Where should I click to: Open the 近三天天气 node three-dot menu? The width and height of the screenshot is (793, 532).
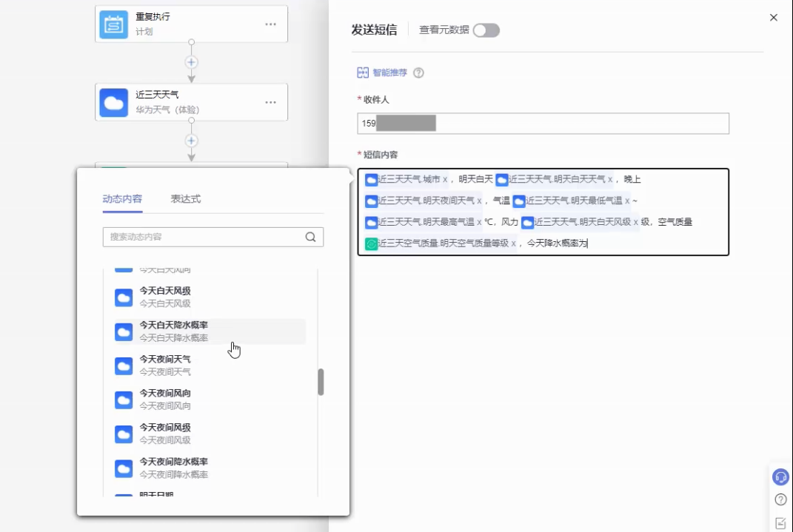(x=270, y=102)
